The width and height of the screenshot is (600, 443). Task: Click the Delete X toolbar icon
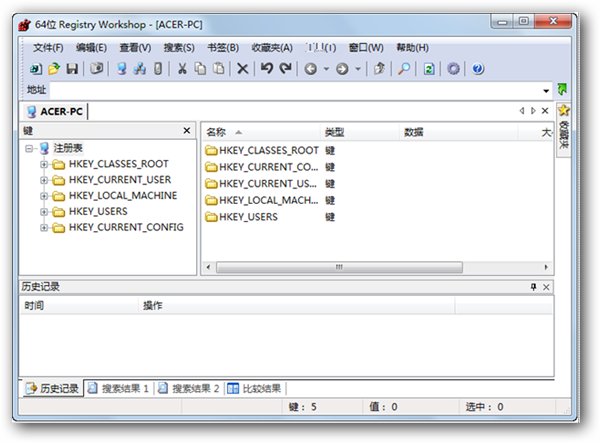pyautogui.click(x=242, y=69)
